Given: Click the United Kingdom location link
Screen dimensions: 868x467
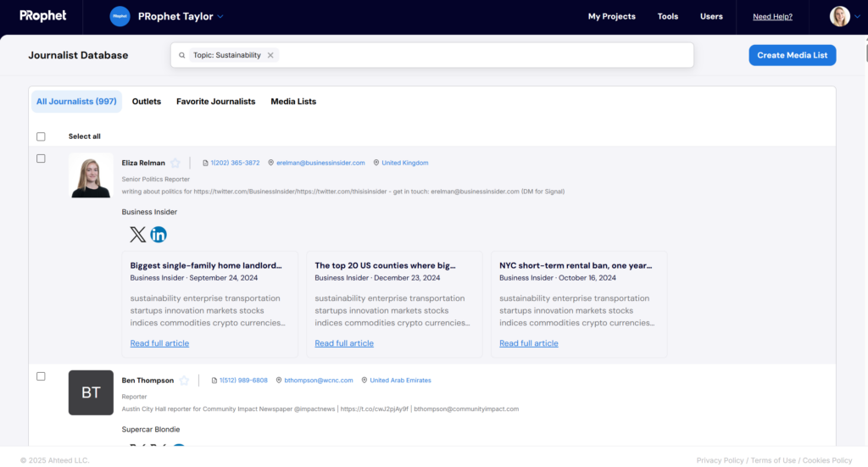Looking at the screenshot, I should (404, 163).
